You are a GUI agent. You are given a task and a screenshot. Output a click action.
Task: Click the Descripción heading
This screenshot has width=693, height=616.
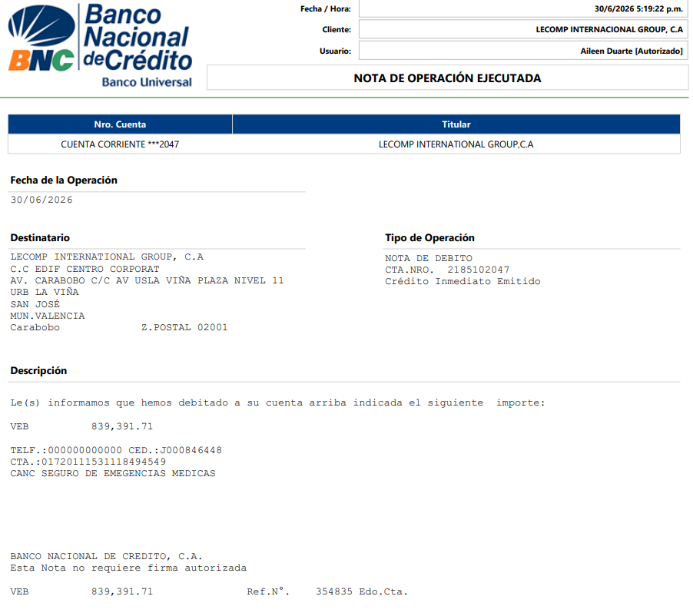pyautogui.click(x=38, y=371)
